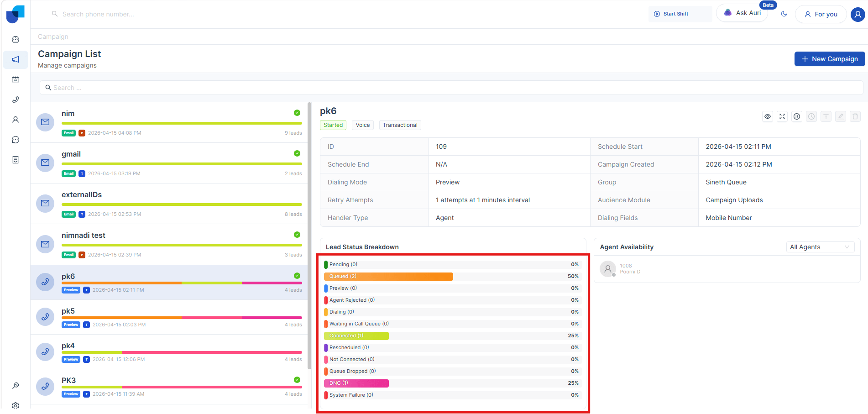Expand the All Agents dropdown
The width and height of the screenshot is (868, 414).
coord(820,247)
